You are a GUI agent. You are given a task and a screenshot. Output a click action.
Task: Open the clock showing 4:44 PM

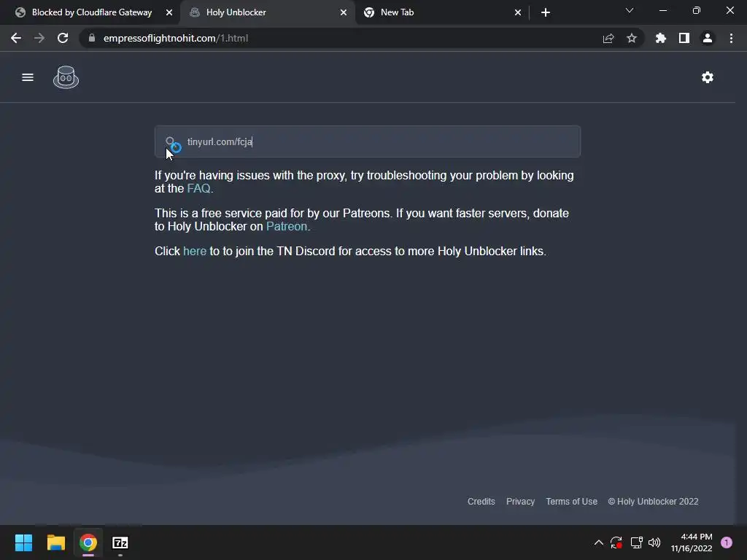[692, 542]
